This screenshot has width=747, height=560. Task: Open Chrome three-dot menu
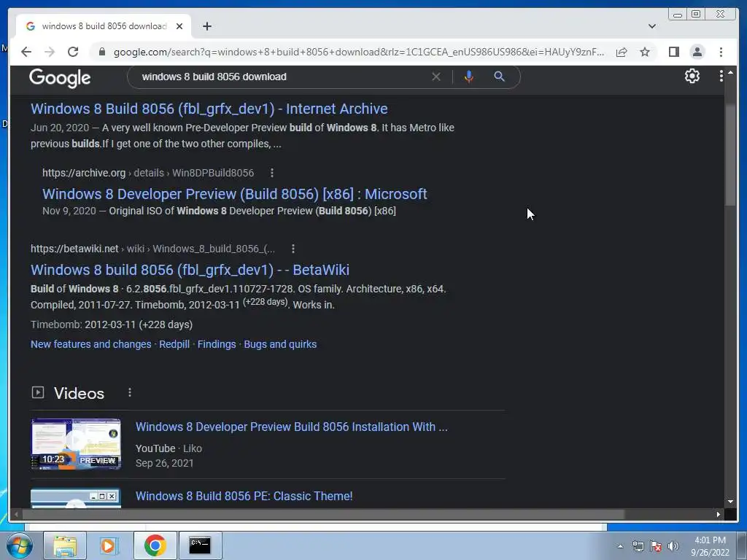[x=721, y=52]
